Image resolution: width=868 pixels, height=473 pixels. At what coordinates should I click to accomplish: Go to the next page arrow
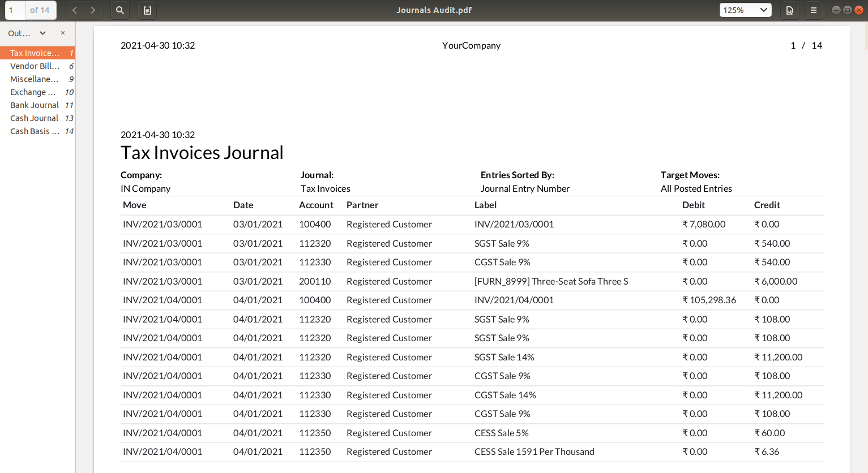tap(93, 10)
